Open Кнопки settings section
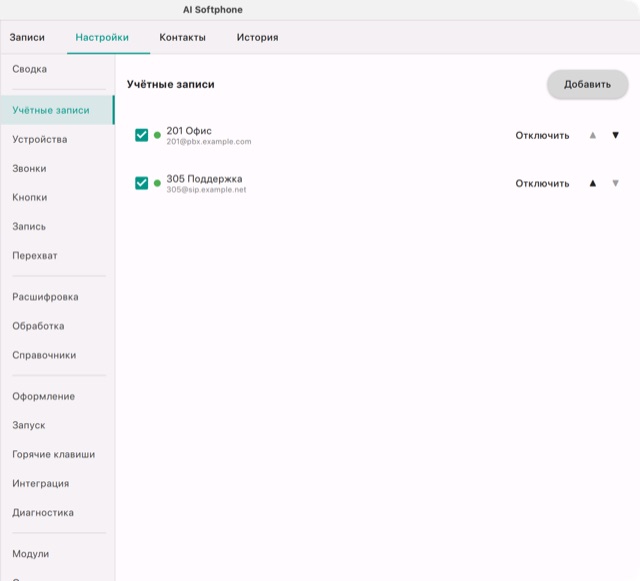The image size is (640, 581). click(x=57, y=197)
